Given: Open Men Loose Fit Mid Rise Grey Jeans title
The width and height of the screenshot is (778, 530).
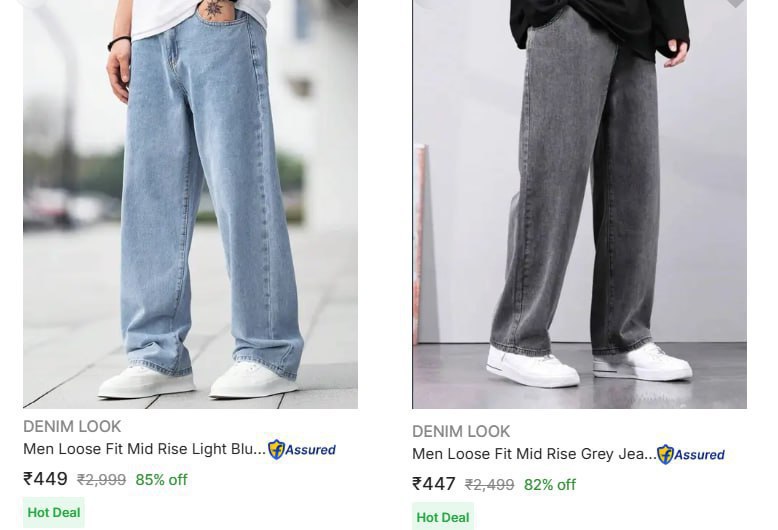Looking at the screenshot, I should [x=534, y=454].
